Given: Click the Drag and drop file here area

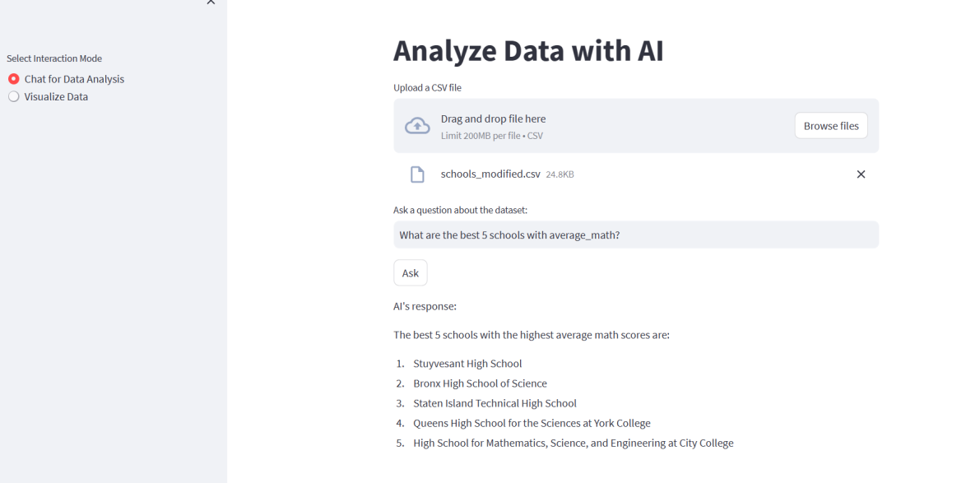Looking at the screenshot, I should (x=636, y=126).
